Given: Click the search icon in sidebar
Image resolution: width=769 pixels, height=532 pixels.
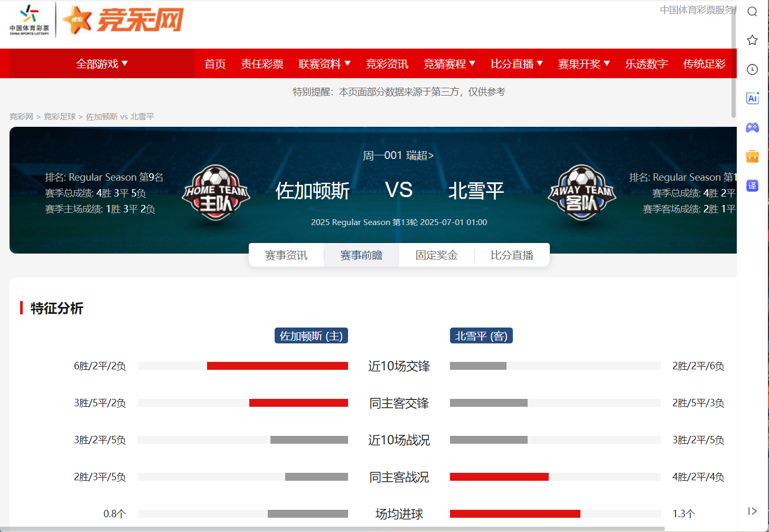Looking at the screenshot, I should tap(752, 12).
